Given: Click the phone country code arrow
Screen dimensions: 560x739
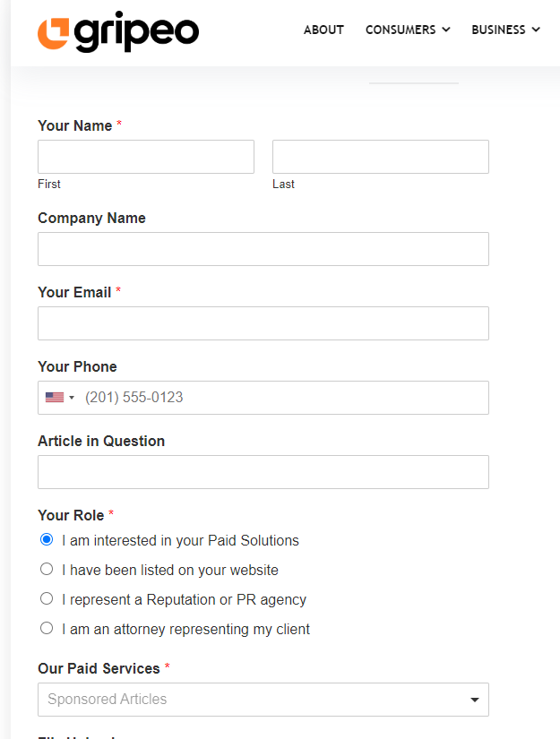Looking at the screenshot, I should [x=72, y=398].
